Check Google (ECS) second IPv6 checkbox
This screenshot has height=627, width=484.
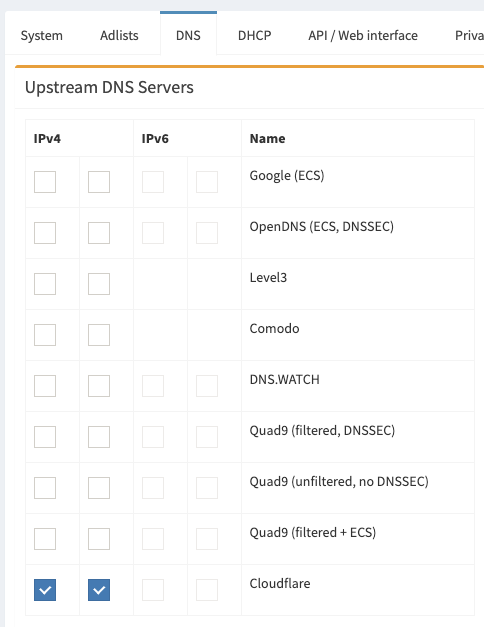207,182
